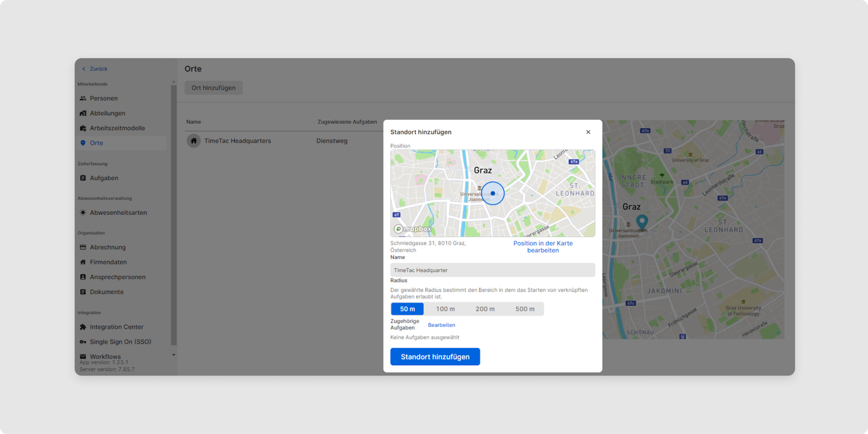Select the 500 m radius option
This screenshot has height=434, width=868.
point(525,309)
